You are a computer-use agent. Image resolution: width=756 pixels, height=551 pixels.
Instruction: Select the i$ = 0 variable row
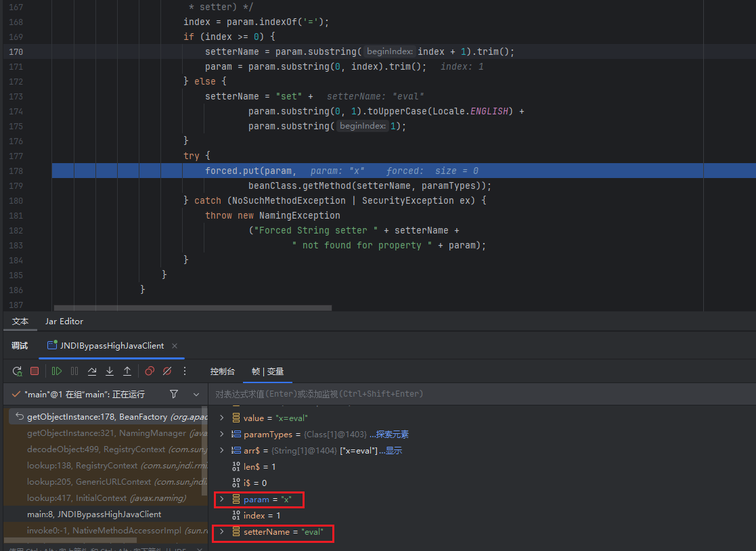[482, 483]
